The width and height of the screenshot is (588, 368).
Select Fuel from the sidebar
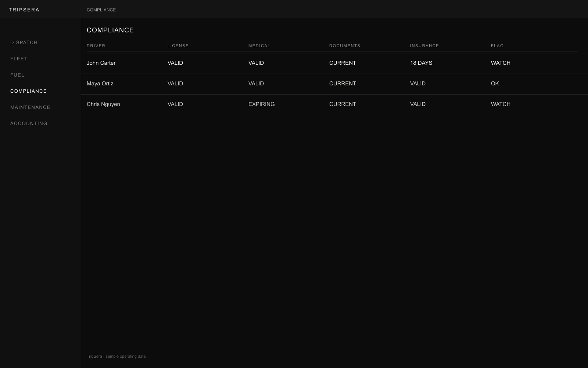[x=17, y=75]
